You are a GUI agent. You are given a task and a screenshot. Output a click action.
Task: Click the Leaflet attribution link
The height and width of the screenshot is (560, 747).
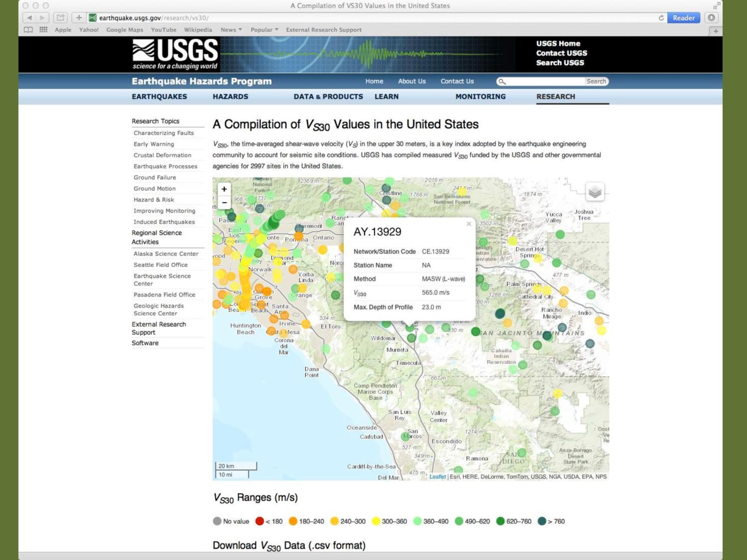(437, 476)
